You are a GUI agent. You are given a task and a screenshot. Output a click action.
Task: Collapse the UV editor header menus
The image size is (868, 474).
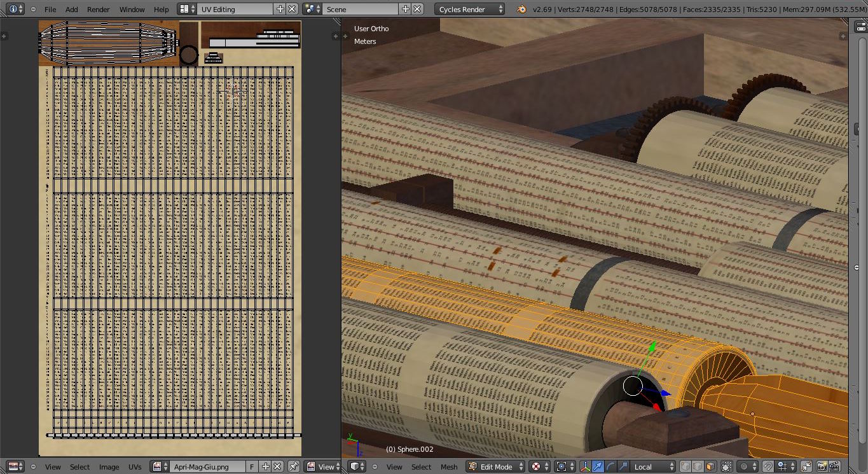(x=33, y=466)
